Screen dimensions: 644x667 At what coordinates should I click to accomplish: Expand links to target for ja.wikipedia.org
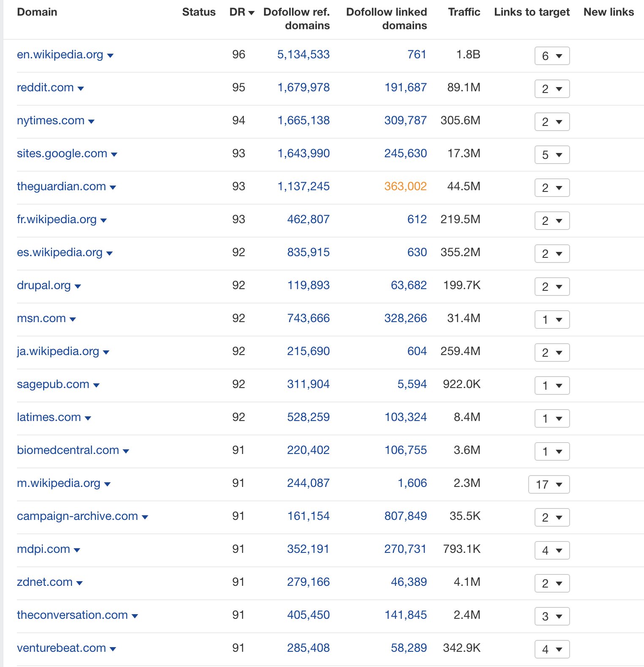tap(552, 353)
